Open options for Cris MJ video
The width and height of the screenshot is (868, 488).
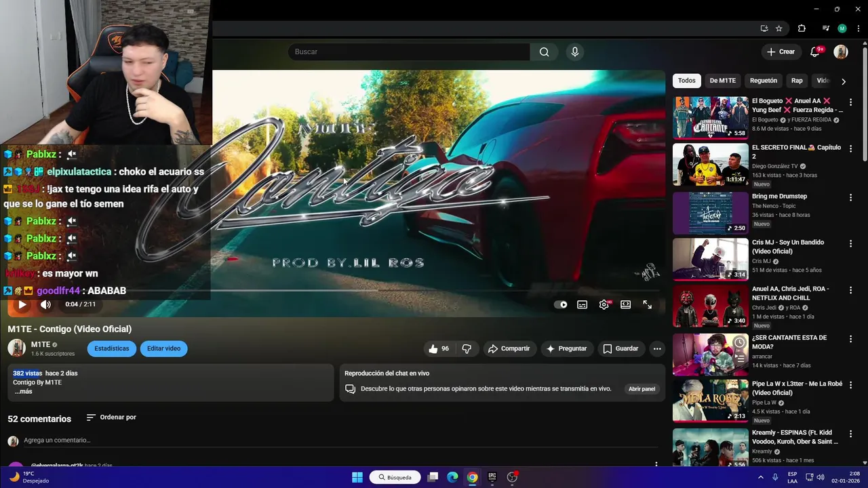[850, 243]
